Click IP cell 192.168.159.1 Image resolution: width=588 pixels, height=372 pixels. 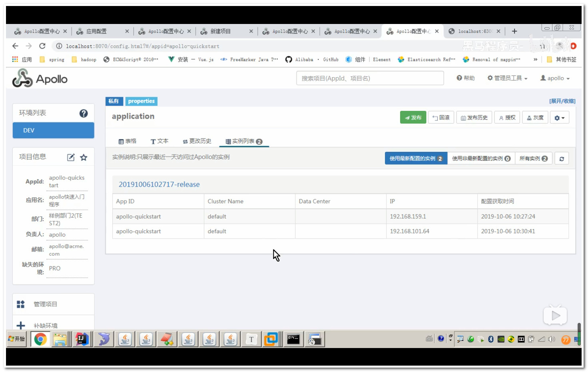408,217
